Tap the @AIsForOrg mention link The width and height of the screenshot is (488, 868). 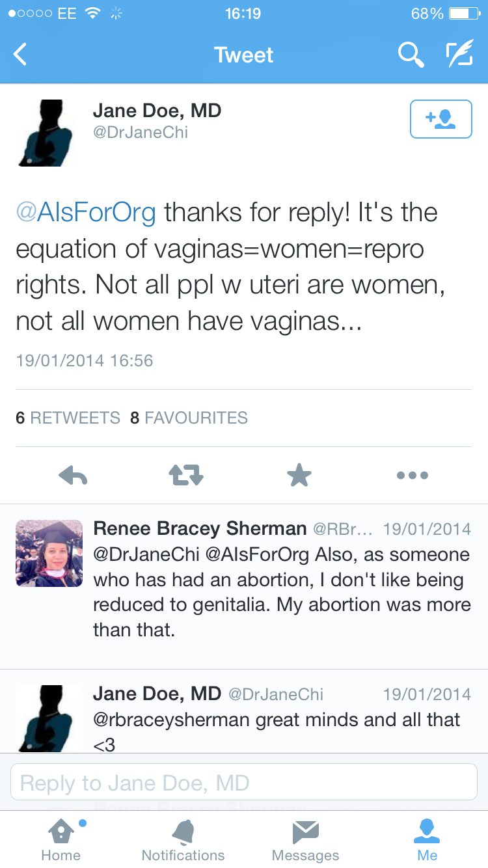click(86, 213)
